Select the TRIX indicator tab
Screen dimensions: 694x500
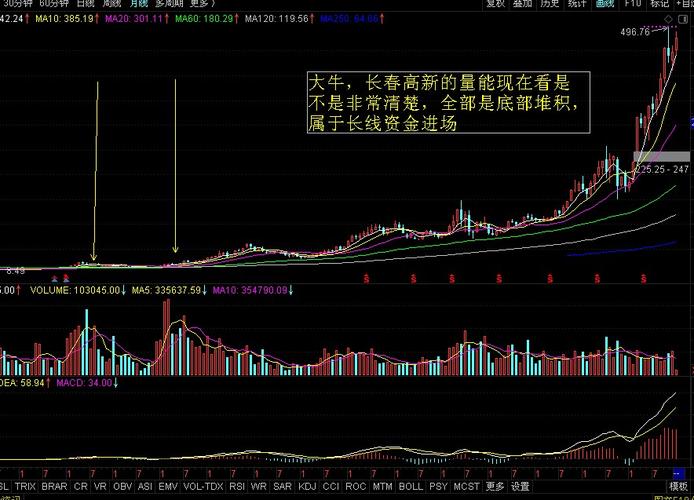coord(26,487)
